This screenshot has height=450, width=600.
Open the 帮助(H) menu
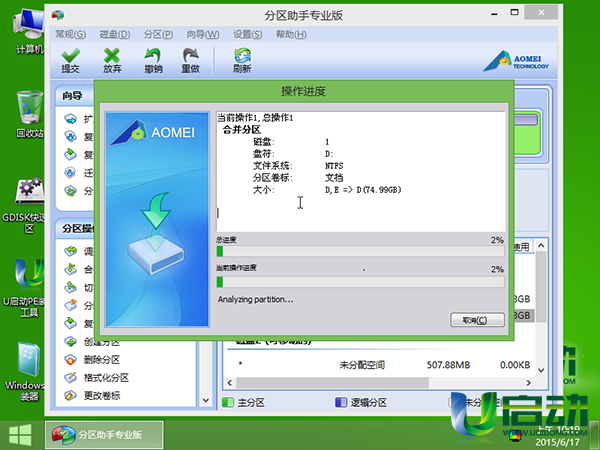[x=291, y=34]
